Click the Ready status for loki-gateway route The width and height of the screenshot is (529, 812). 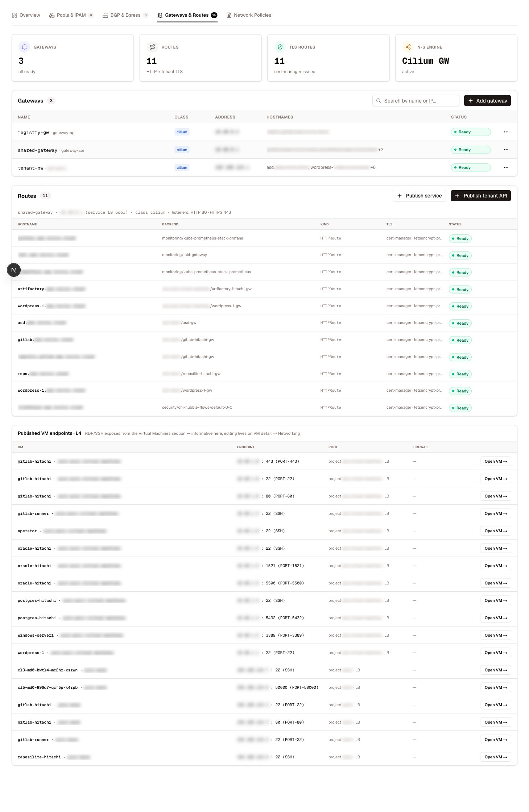[460, 255]
